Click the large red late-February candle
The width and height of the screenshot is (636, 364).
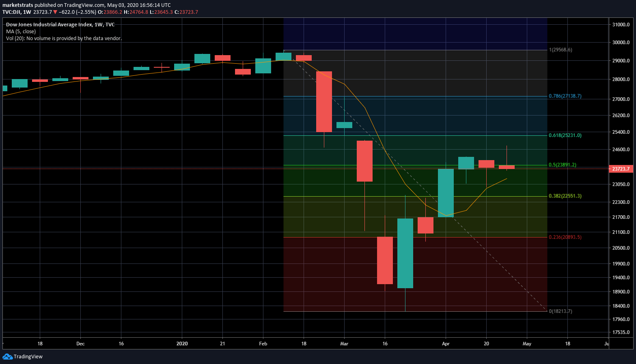tap(324, 102)
